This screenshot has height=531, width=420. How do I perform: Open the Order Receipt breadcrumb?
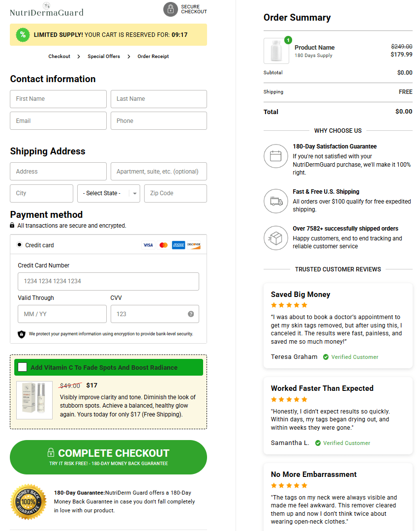coord(153,56)
